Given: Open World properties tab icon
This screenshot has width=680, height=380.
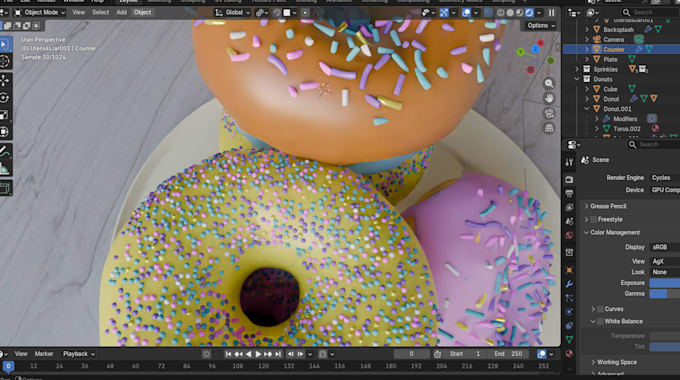Looking at the screenshot, I should [569, 236].
